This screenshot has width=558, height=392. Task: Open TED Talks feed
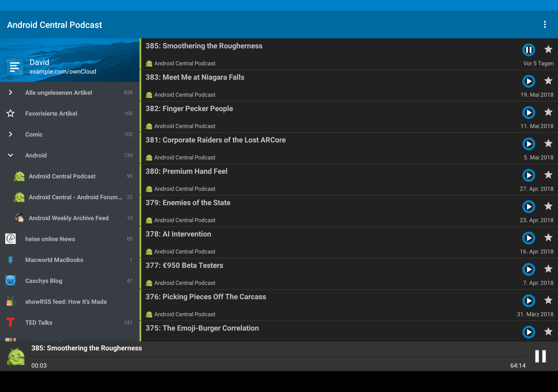(39, 323)
